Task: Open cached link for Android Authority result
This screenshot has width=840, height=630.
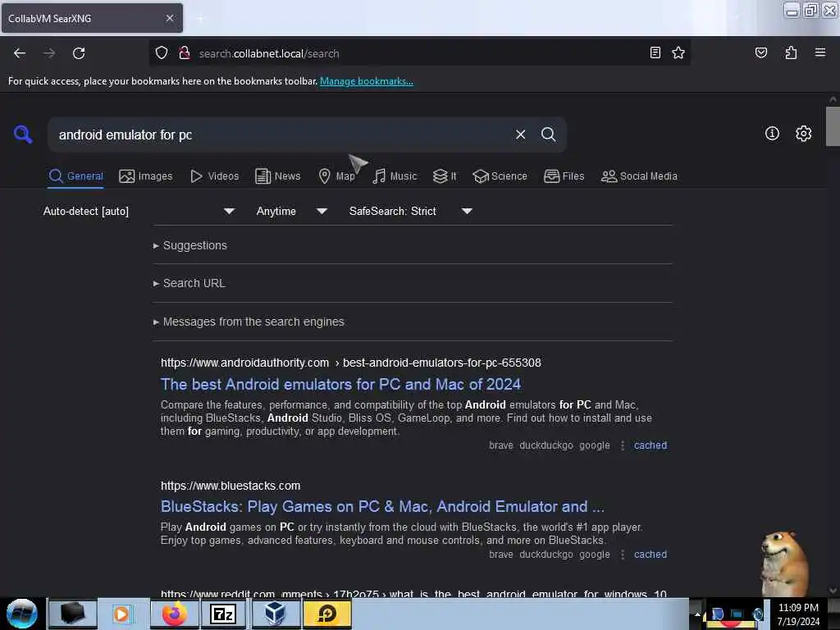Action: [x=651, y=445]
